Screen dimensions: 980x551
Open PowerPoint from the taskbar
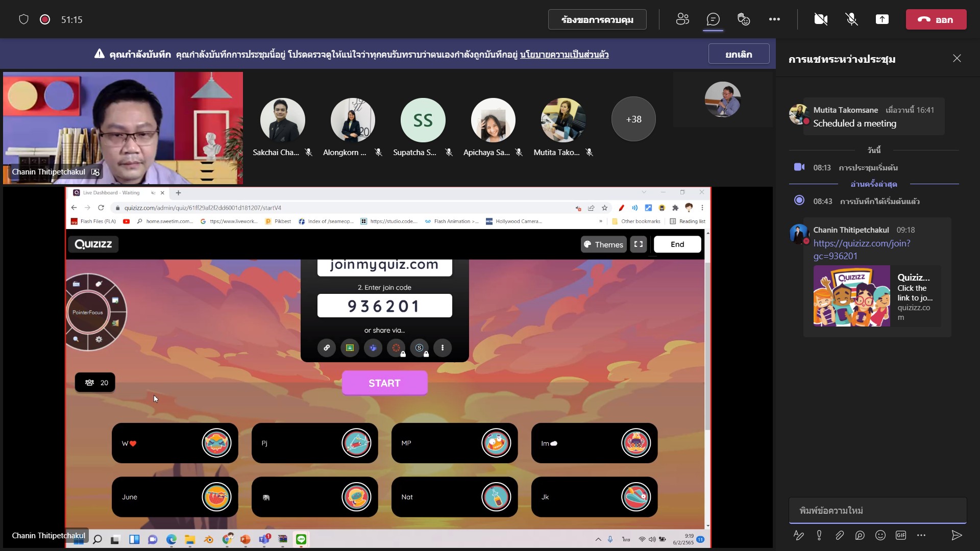coord(246,539)
